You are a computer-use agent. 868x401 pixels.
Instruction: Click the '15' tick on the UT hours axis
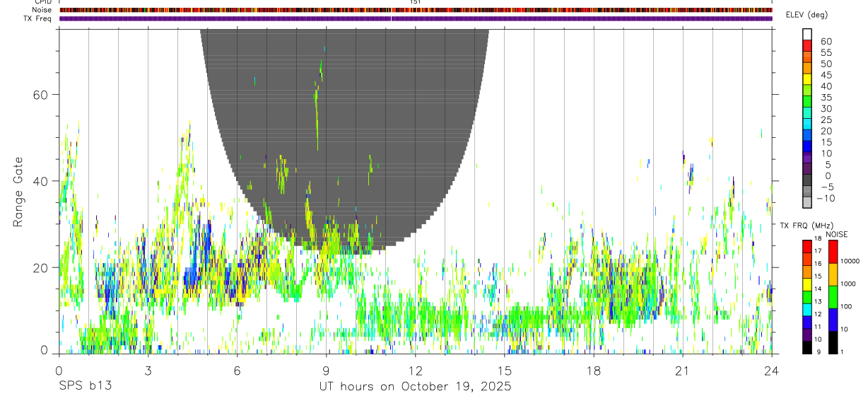point(504,370)
